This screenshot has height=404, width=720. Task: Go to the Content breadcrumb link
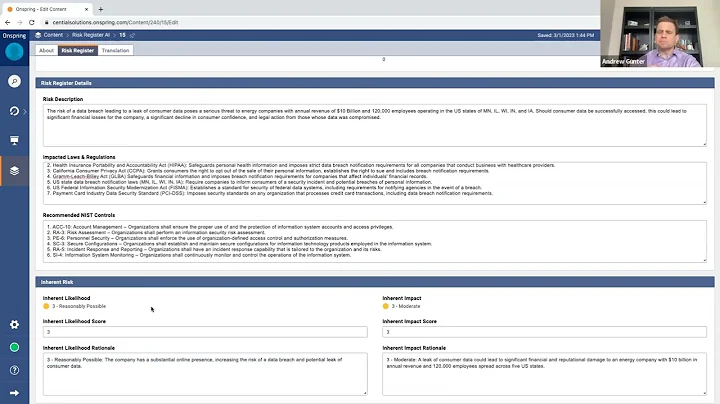[53, 35]
